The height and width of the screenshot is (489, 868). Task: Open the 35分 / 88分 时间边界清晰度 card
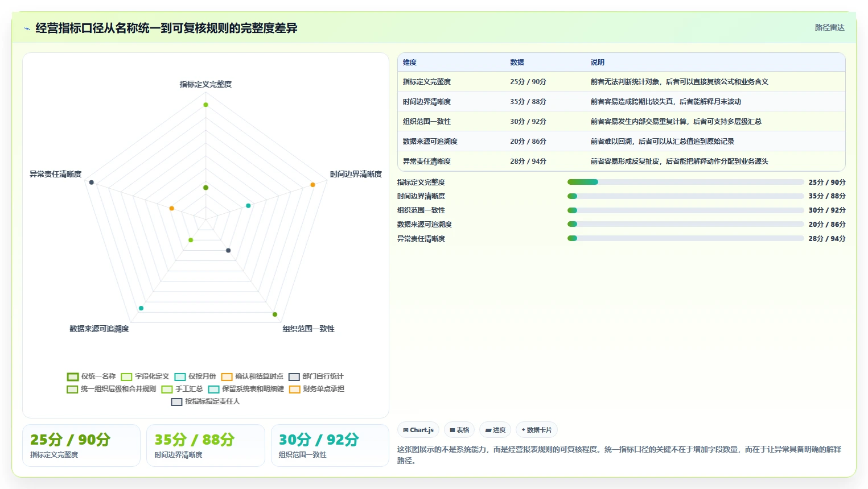pyautogui.click(x=205, y=446)
